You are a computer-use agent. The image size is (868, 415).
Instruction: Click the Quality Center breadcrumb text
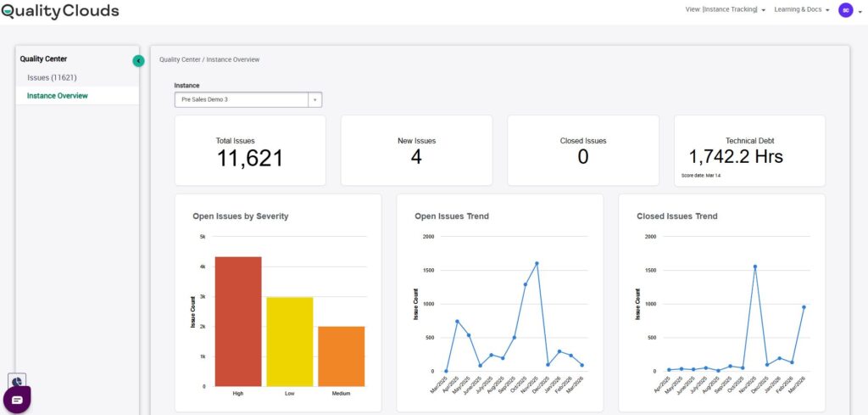tap(179, 59)
